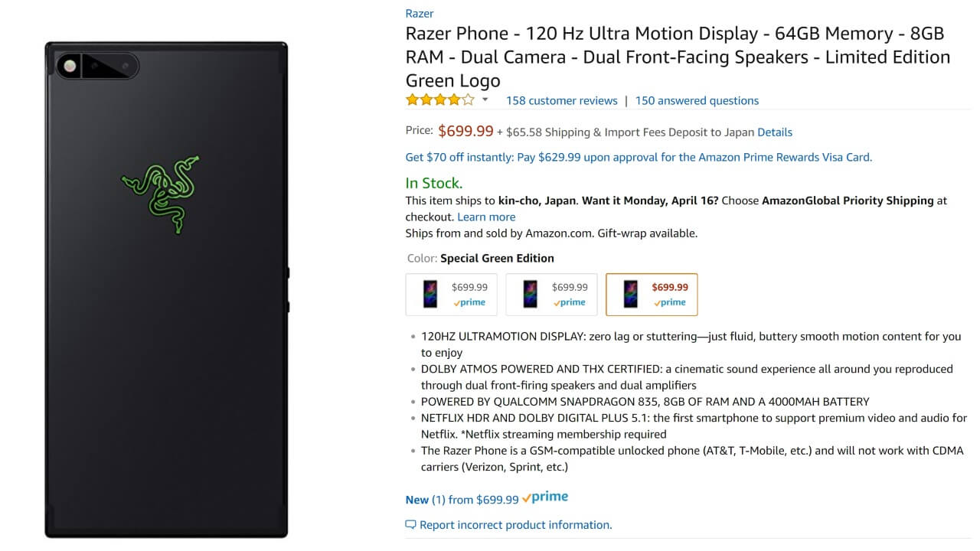Screen dimensions: 980x551
Task: Click the phone thumbnail in middle color option
Action: pos(530,294)
